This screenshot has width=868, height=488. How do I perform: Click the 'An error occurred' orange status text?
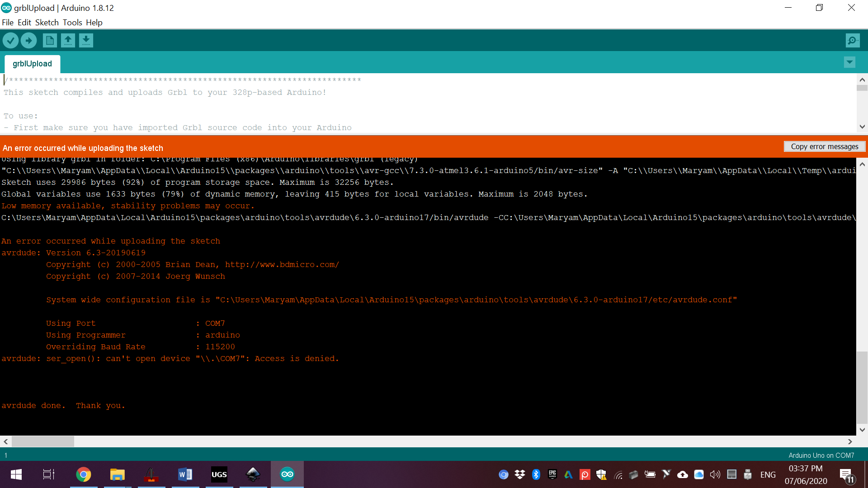coord(83,148)
